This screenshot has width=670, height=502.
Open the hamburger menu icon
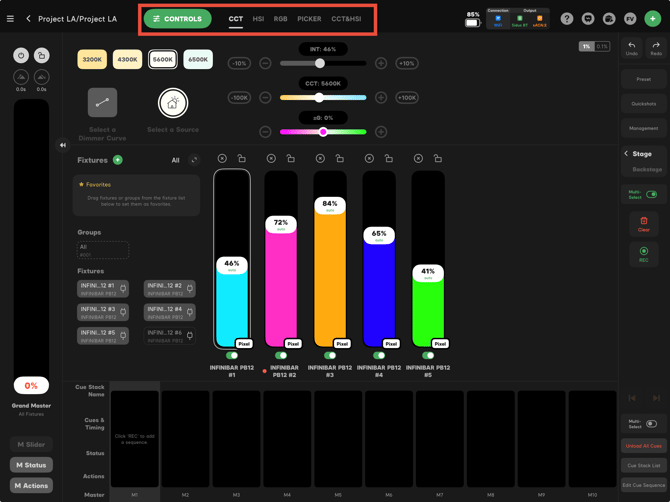tap(10, 19)
